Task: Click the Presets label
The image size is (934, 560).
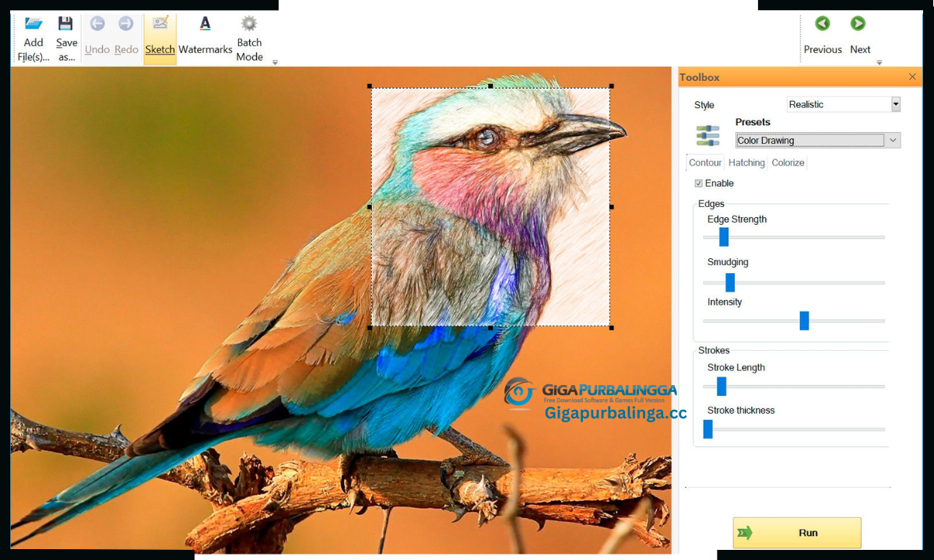Action: coord(753,122)
